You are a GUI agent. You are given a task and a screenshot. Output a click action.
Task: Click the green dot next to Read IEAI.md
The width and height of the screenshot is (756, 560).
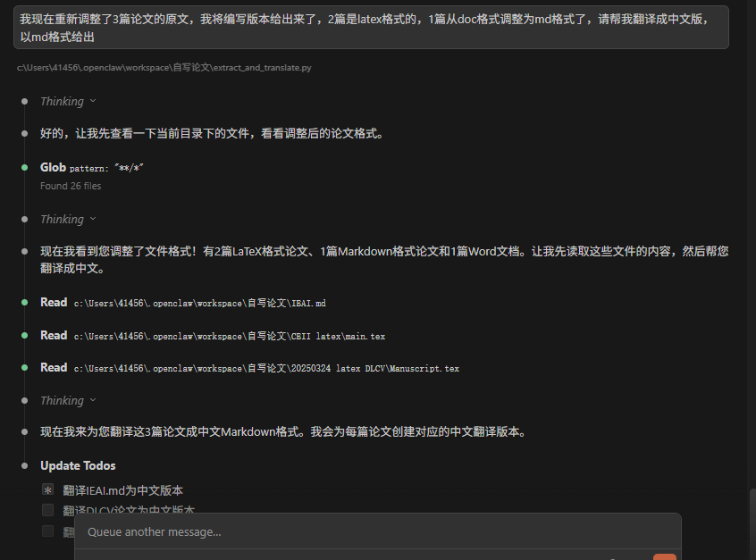25,303
